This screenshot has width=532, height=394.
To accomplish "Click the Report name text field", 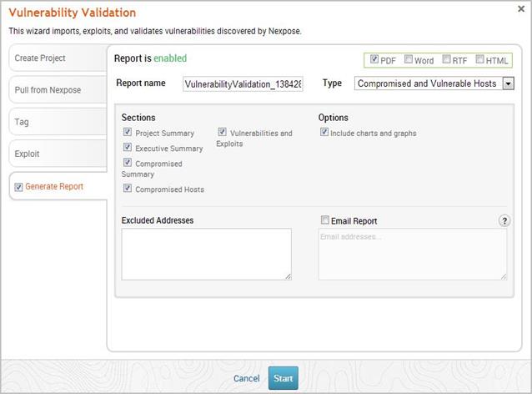I will pyautogui.click(x=243, y=83).
